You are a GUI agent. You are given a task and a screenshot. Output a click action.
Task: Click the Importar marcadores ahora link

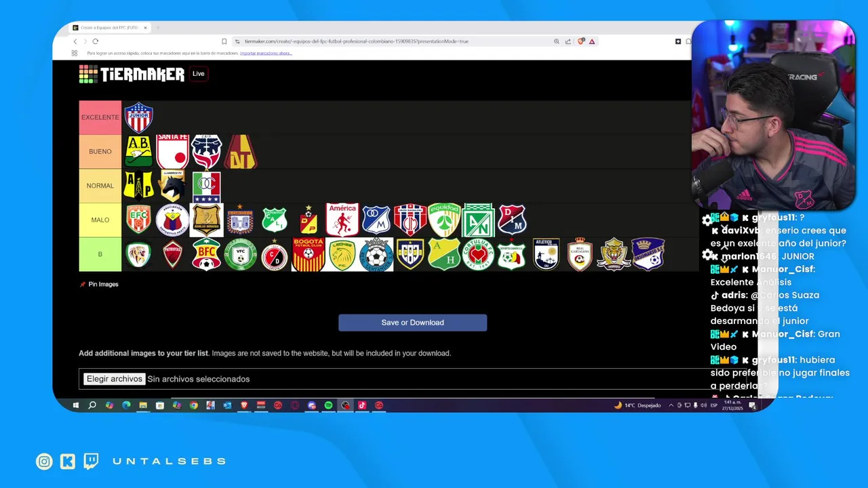(x=266, y=53)
